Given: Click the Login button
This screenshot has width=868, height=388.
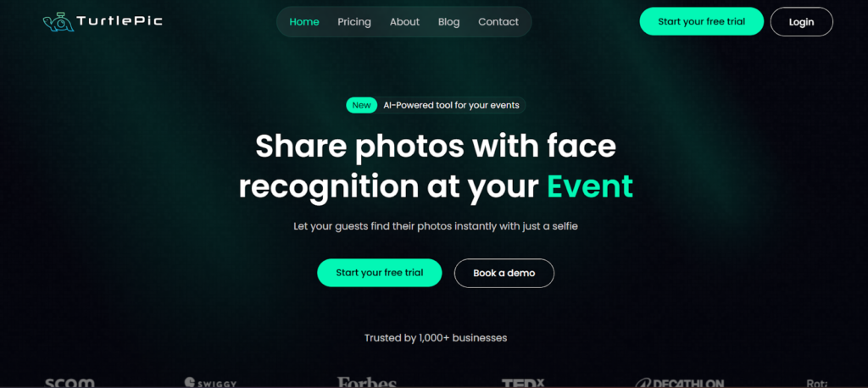Looking at the screenshot, I should tap(802, 21).
